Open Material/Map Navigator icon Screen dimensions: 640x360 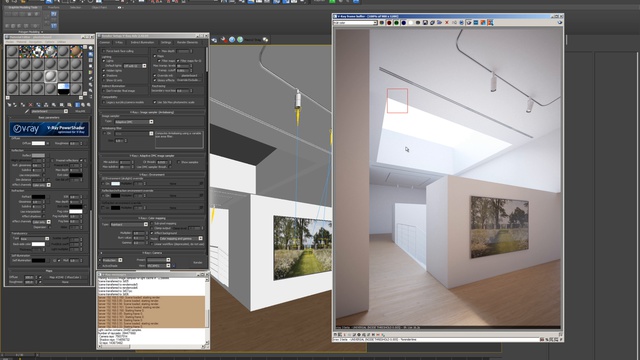[90, 97]
